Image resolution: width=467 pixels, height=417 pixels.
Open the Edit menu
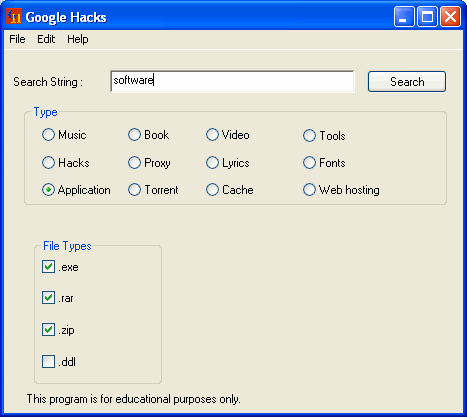[46, 39]
